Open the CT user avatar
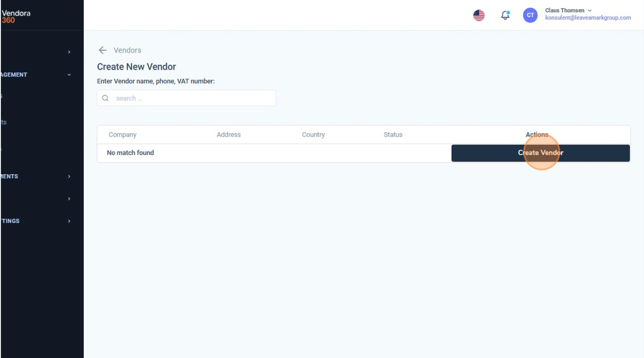The image size is (644, 358). click(530, 15)
